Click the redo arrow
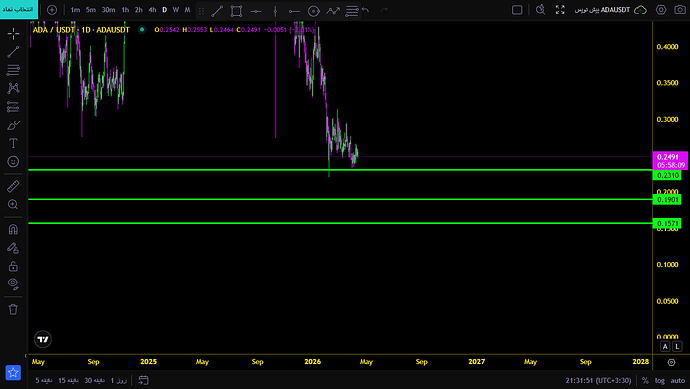Viewport: 690px width, 389px height. click(384, 10)
